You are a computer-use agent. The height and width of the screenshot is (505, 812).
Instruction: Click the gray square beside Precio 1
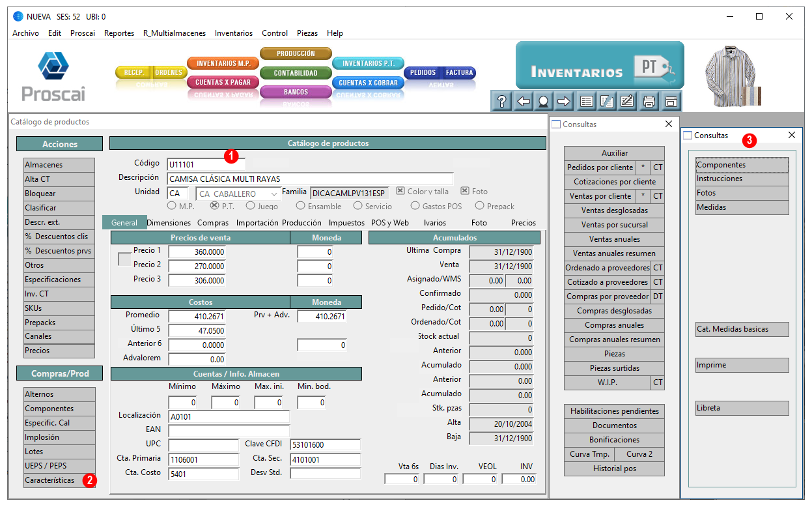coord(124,259)
